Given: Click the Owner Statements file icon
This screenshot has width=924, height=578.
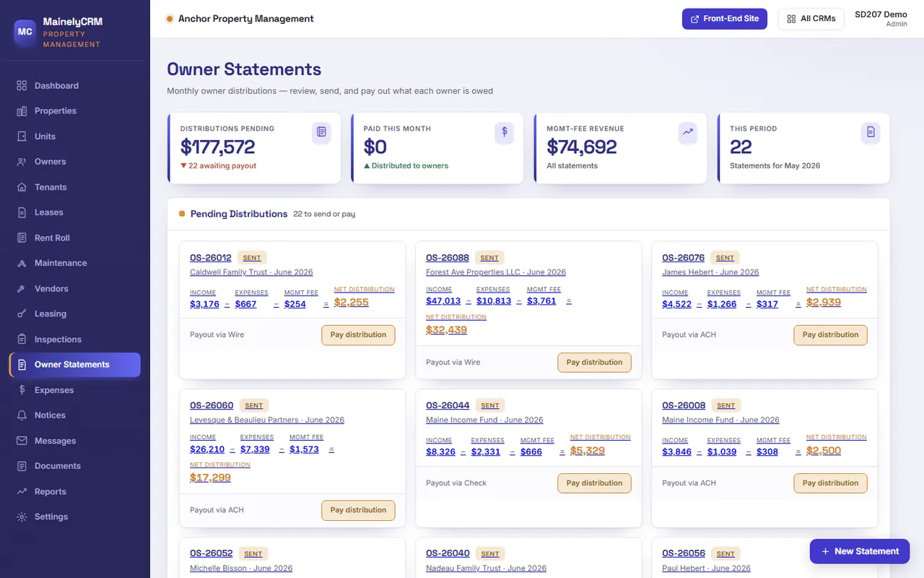Looking at the screenshot, I should coord(22,364).
